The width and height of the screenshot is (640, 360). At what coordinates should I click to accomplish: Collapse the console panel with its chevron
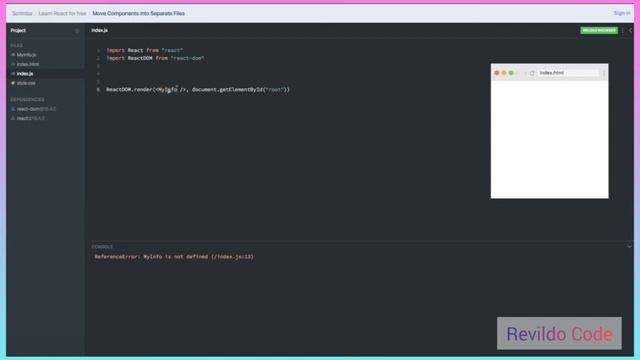point(629,247)
